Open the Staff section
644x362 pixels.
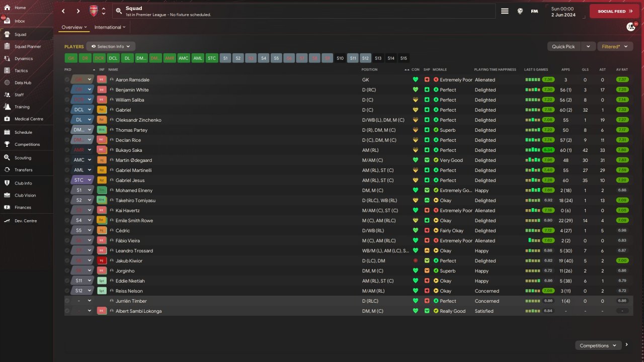click(19, 95)
